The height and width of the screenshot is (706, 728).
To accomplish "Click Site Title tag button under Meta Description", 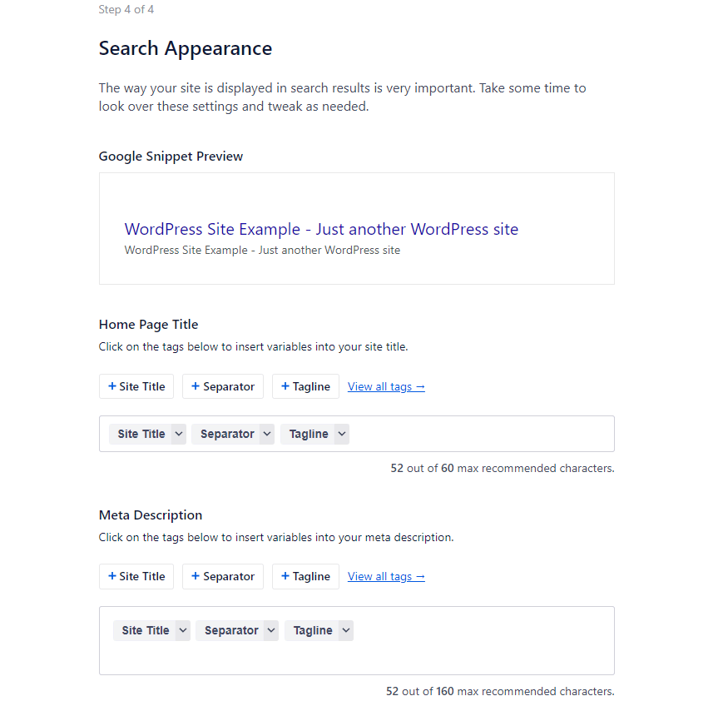I will [x=136, y=576].
